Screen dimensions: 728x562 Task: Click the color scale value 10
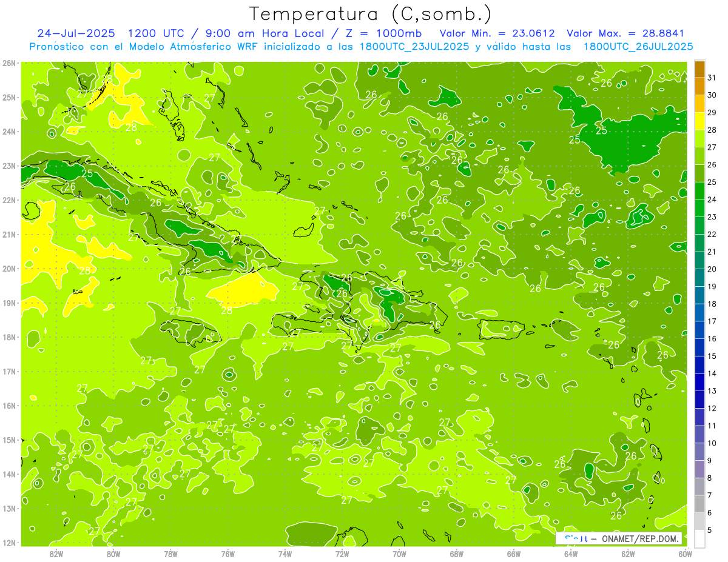pos(712,443)
